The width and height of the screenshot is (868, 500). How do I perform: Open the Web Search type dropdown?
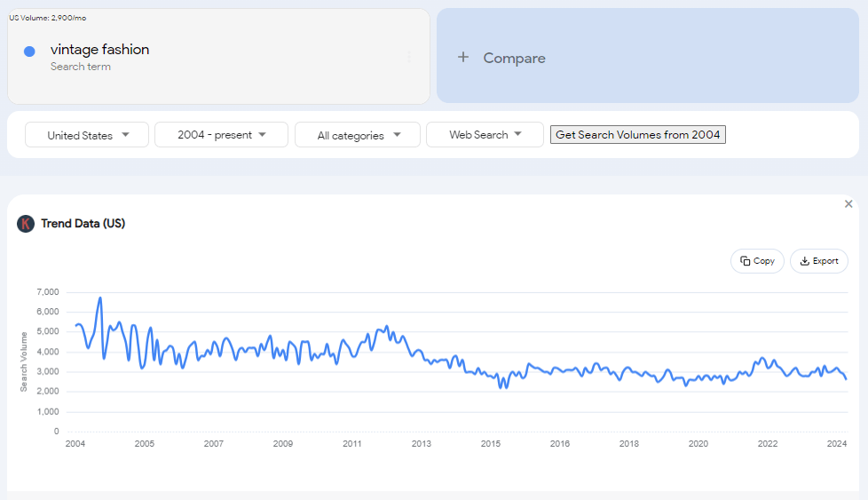click(485, 135)
